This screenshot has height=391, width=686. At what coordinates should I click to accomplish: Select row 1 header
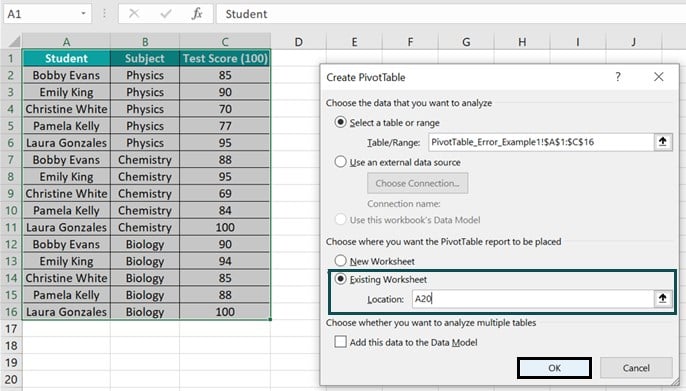(x=11, y=58)
